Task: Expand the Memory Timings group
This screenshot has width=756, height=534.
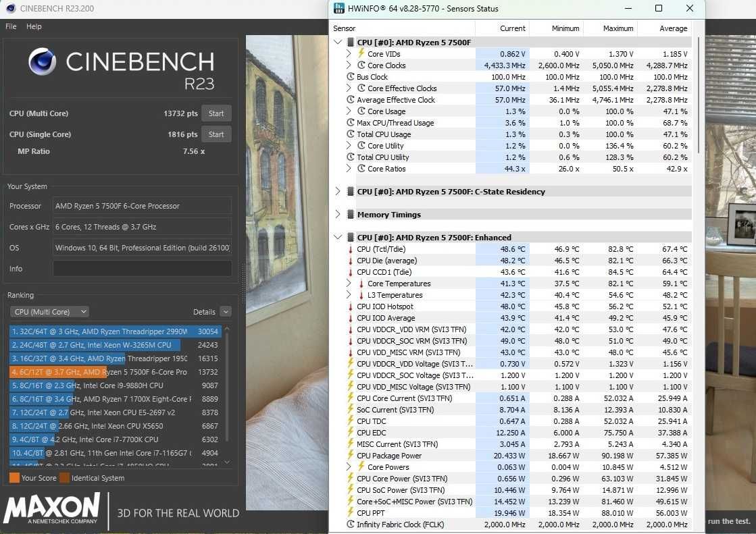Action: pyautogui.click(x=338, y=215)
